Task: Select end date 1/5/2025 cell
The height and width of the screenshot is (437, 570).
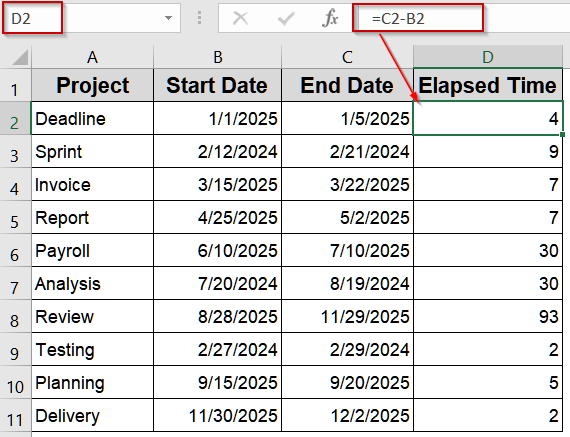Action: (x=347, y=118)
